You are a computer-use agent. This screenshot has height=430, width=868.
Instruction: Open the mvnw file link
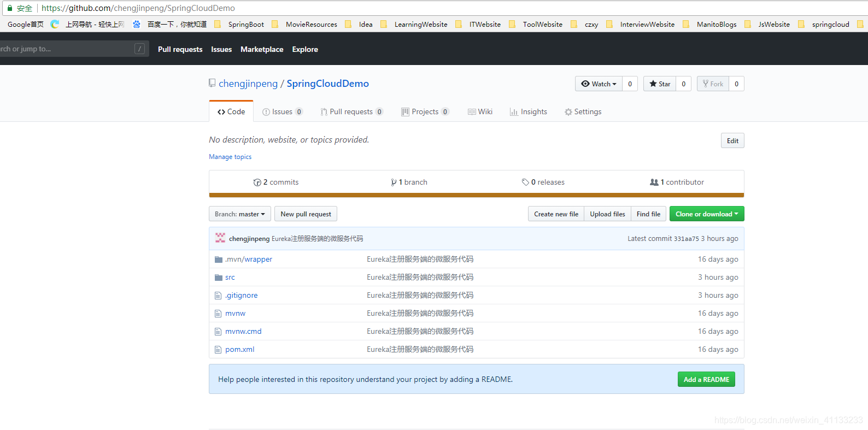tap(235, 314)
